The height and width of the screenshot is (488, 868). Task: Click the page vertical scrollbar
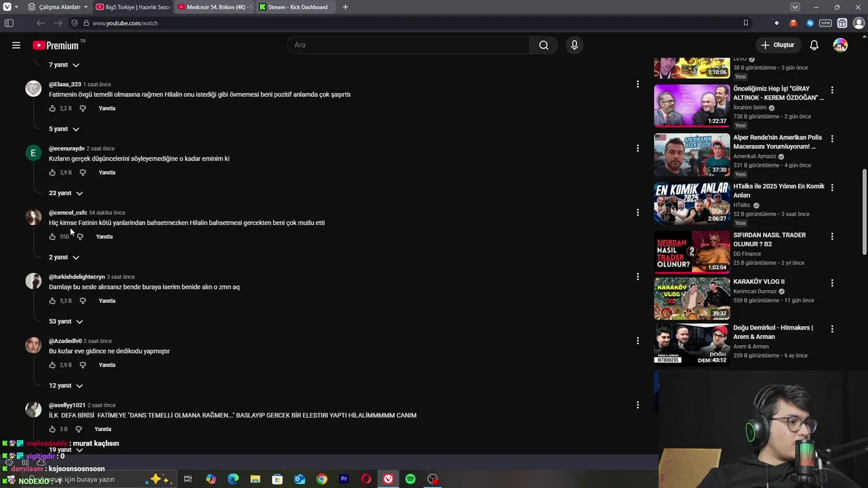point(863,211)
